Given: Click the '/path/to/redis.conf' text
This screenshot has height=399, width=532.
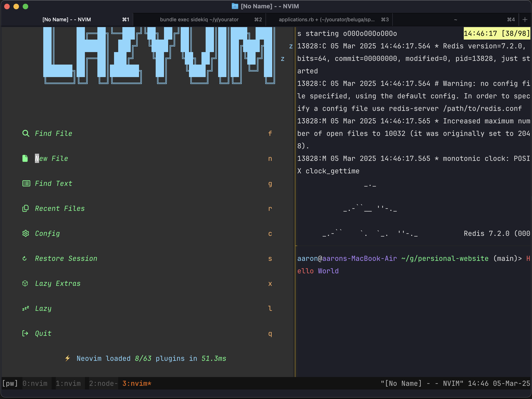Looking at the screenshot, I should click(483, 109).
